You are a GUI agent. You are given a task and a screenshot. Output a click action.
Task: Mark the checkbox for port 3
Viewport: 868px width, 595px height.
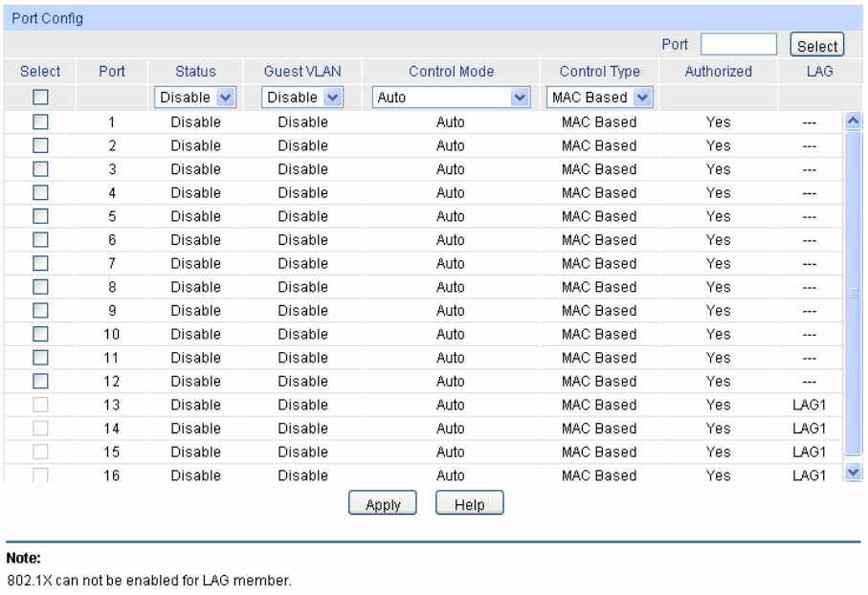(40, 169)
